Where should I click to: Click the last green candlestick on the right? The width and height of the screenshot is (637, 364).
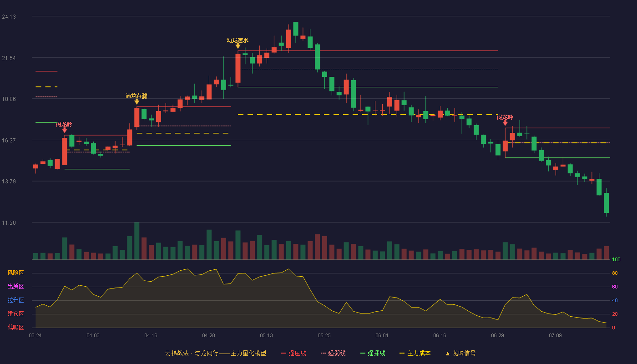pos(606,203)
